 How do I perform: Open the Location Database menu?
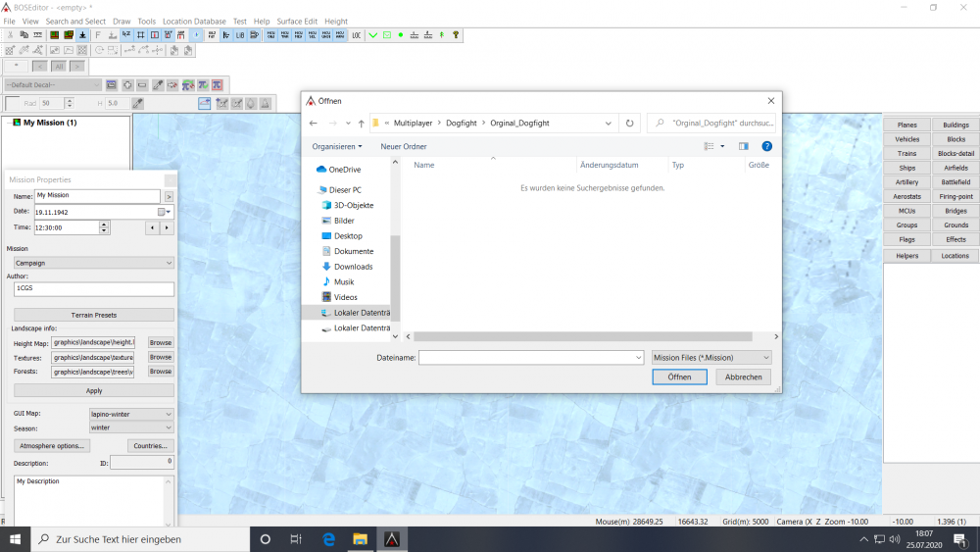point(194,21)
